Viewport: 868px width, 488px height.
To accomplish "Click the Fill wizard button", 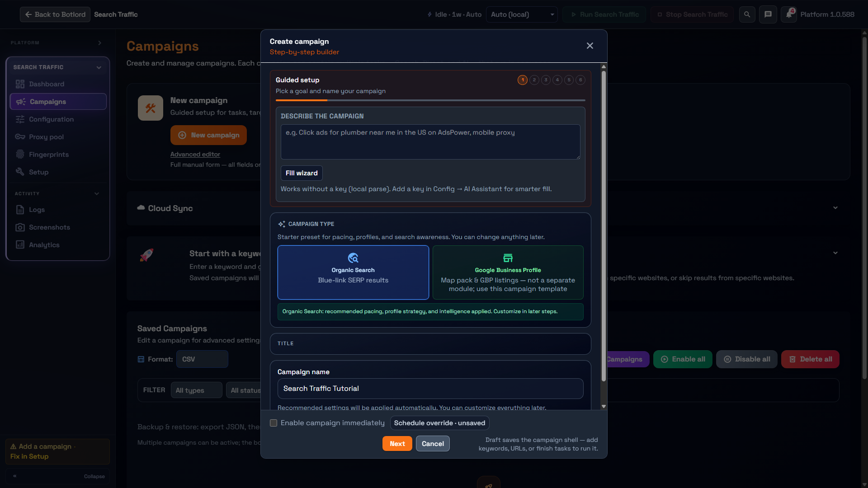I will point(302,173).
